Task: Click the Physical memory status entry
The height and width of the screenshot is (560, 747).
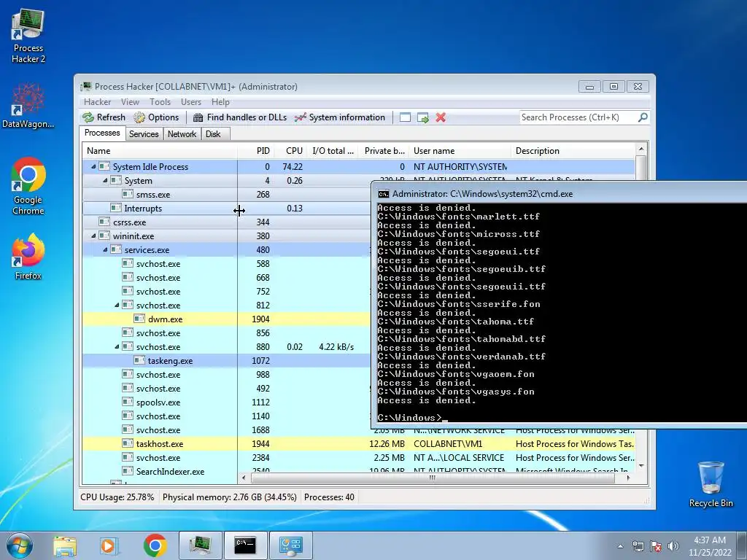Action: pyautogui.click(x=230, y=497)
